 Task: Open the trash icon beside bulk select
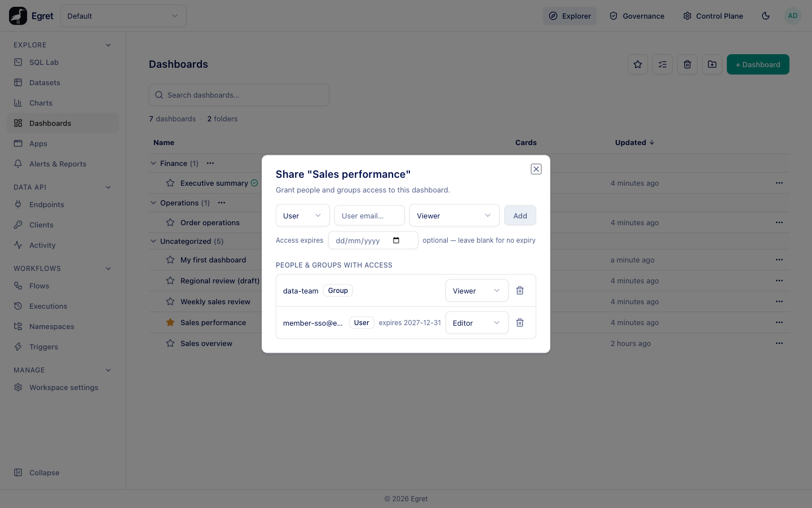coord(687,64)
